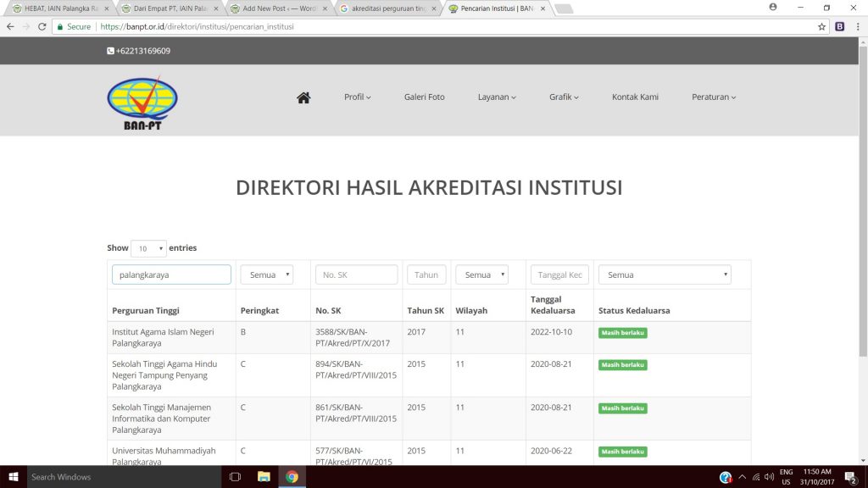Click the Tahun filter field
868x488 pixels.
coord(426,274)
